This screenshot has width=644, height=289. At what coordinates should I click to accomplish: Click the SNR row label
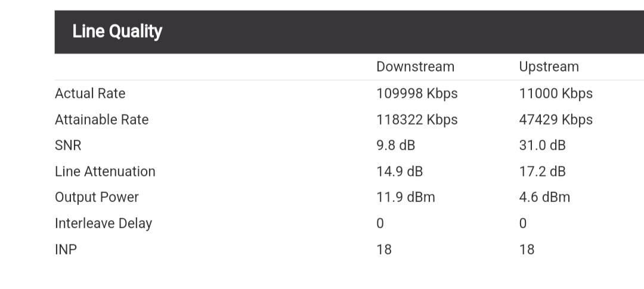pyautogui.click(x=68, y=146)
